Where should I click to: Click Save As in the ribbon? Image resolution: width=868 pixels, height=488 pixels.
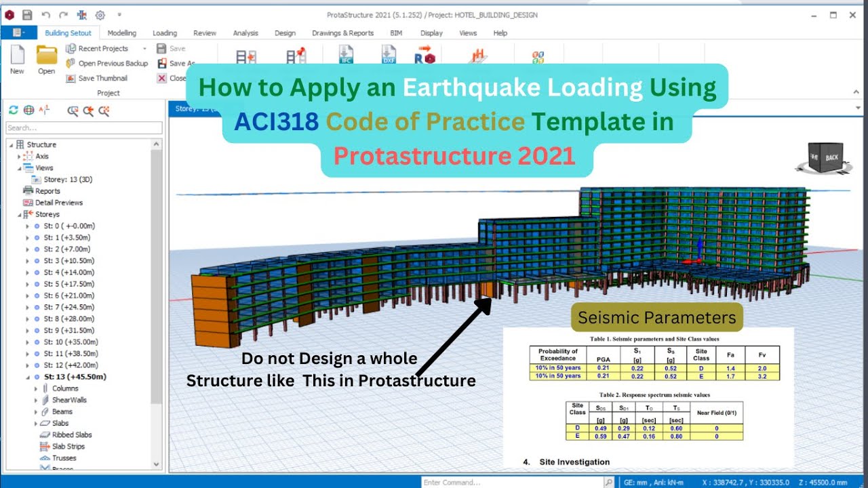(x=176, y=63)
